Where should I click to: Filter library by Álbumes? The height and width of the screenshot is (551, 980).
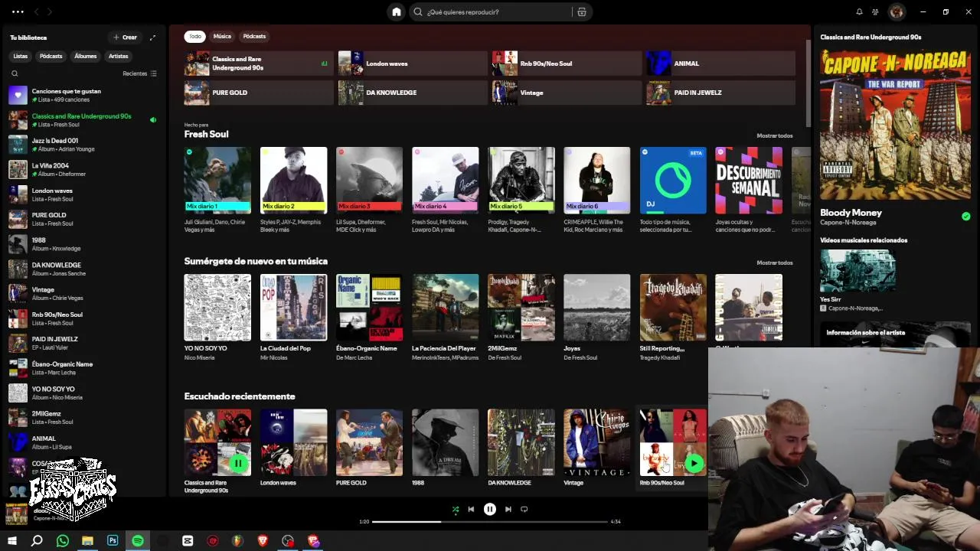pos(85,56)
